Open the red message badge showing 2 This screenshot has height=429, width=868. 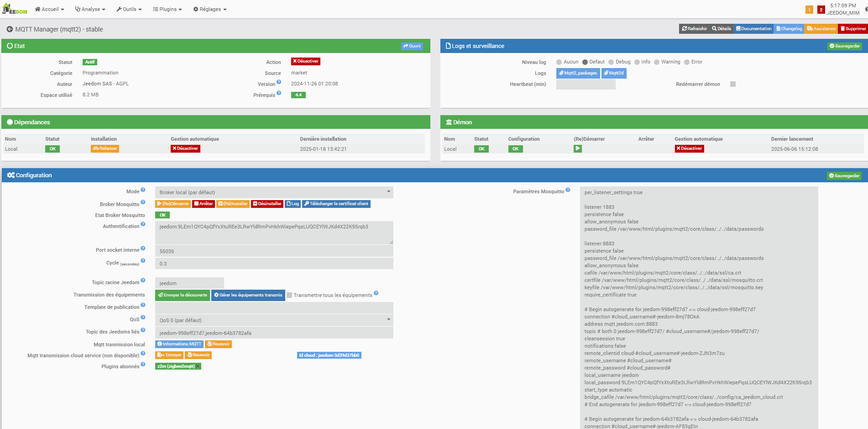pyautogui.click(x=821, y=10)
